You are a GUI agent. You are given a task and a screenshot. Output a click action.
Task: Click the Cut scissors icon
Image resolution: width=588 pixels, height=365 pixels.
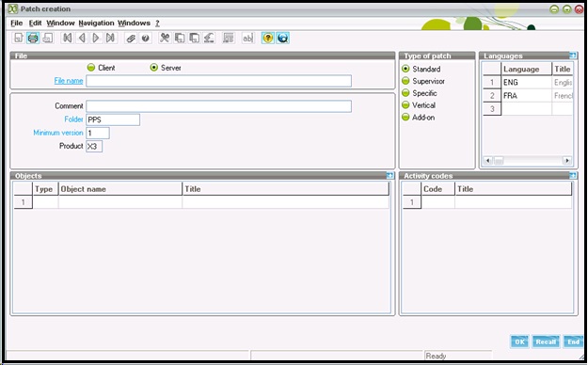coord(165,38)
